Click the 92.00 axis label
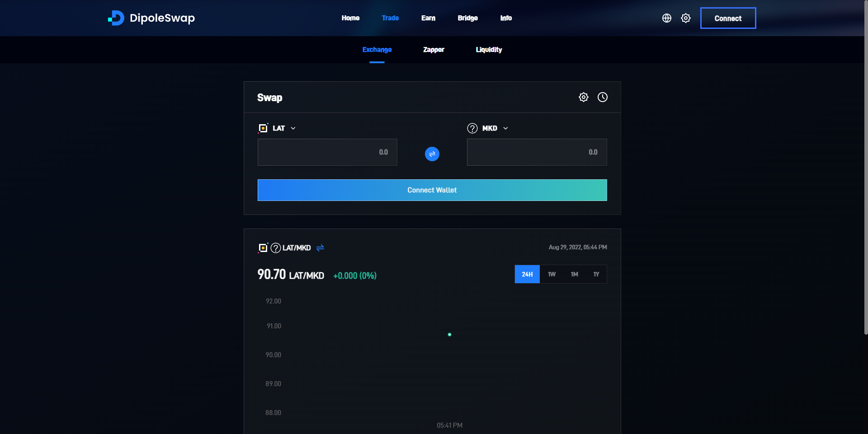The image size is (868, 434). pos(274,301)
